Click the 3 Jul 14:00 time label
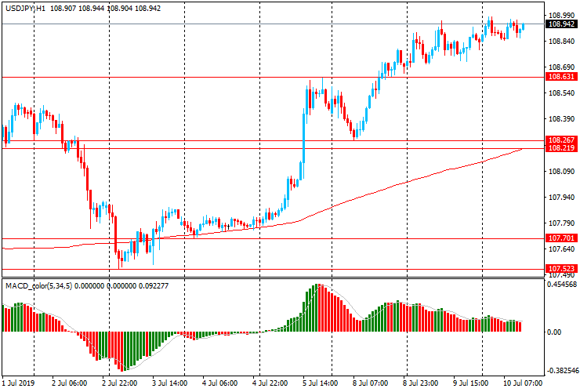The width and height of the screenshot is (580, 392). (169, 383)
